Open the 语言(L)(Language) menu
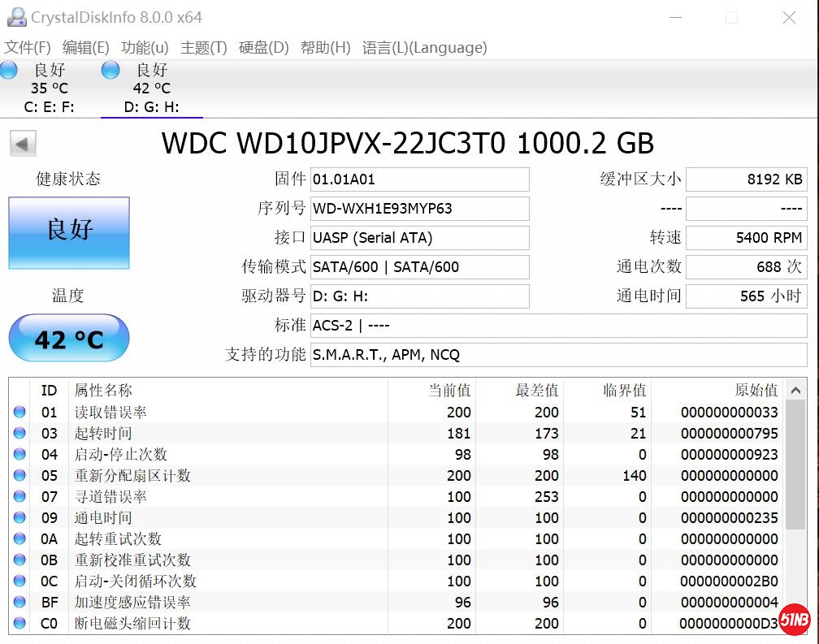The height and width of the screenshot is (644, 819). tap(424, 47)
